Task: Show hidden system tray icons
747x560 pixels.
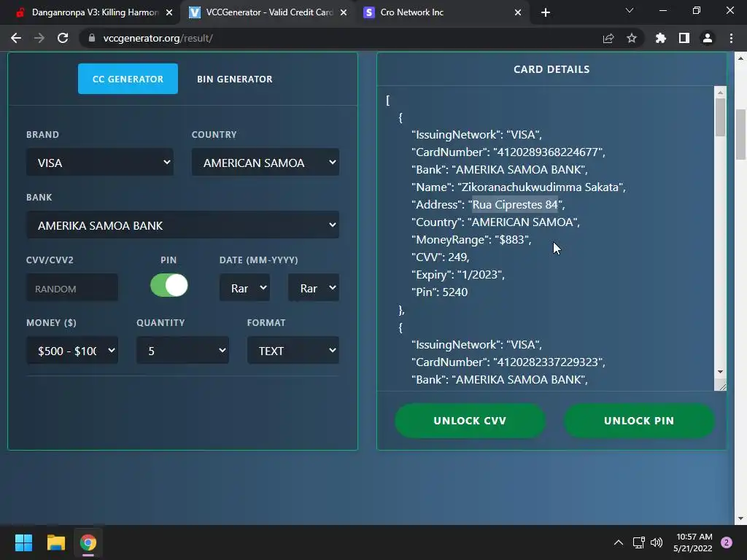Action: point(619,542)
